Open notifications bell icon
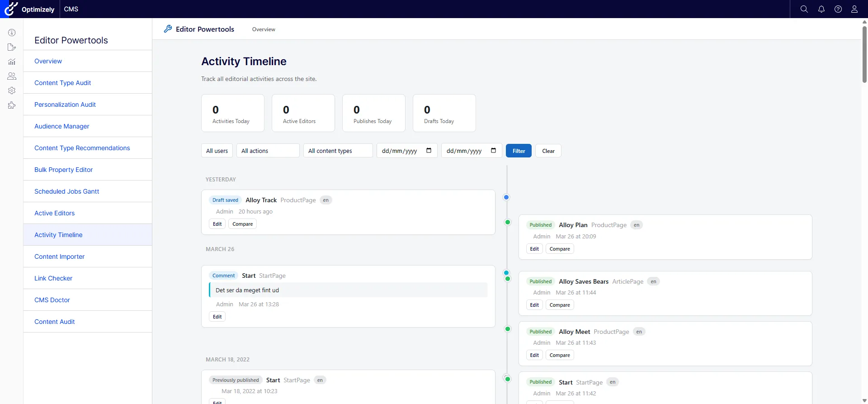The height and width of the screenshot is (404, 868). coord(821,9)
